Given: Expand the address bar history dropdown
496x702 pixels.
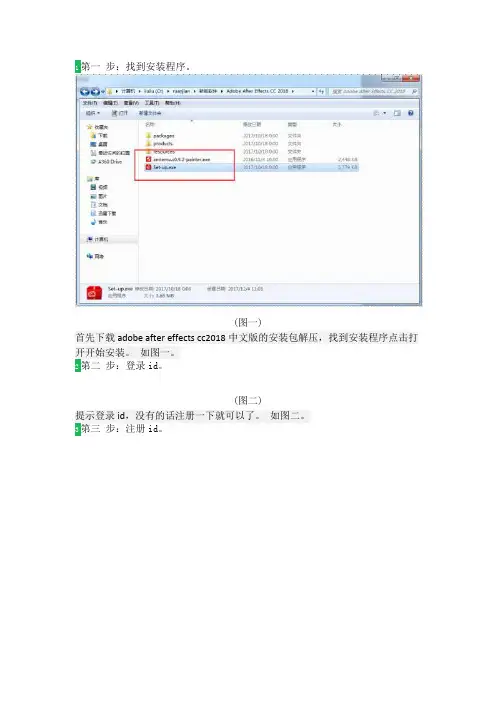Looking at the screenshot, I should [313, 91].
